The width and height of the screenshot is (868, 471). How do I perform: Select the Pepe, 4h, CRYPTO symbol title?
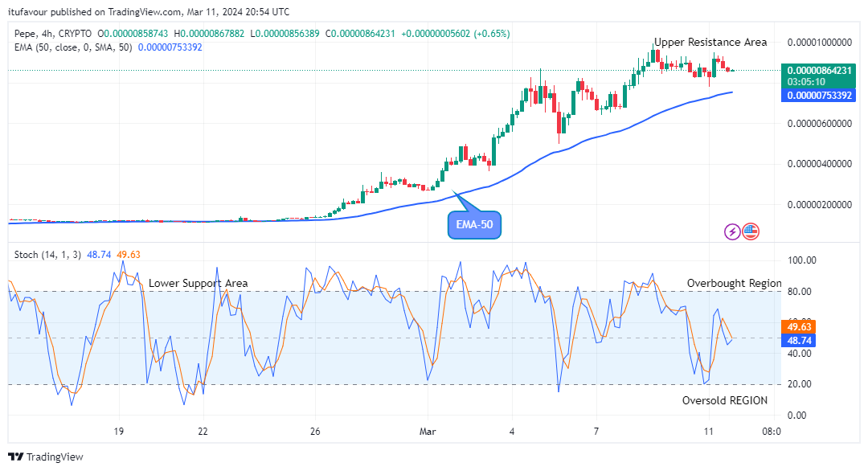[53, 34]
